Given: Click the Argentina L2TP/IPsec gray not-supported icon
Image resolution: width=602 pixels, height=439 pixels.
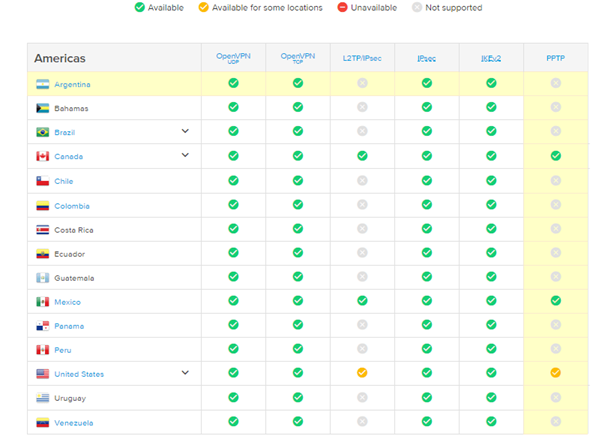Looking at the screenshot, I should [362, 83].
